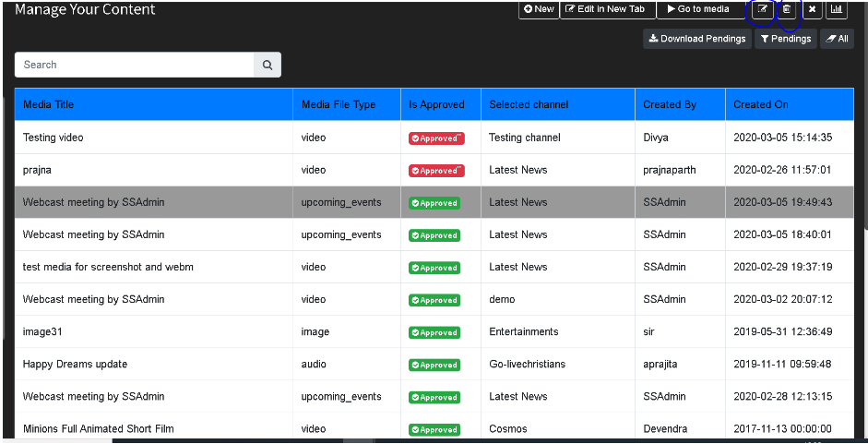Select 'Minions Full Animated Short Film'
This screenshot has width=868, height=444.
[99, 429]
